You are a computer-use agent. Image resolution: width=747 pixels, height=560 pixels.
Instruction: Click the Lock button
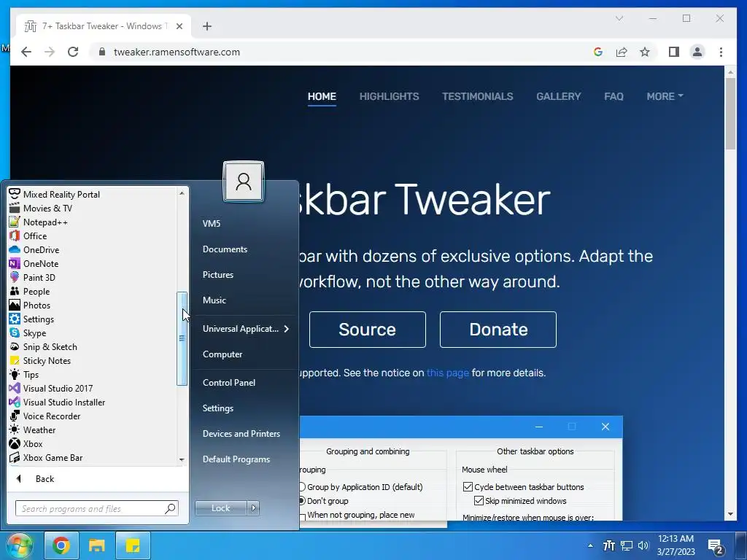point(220,508)
